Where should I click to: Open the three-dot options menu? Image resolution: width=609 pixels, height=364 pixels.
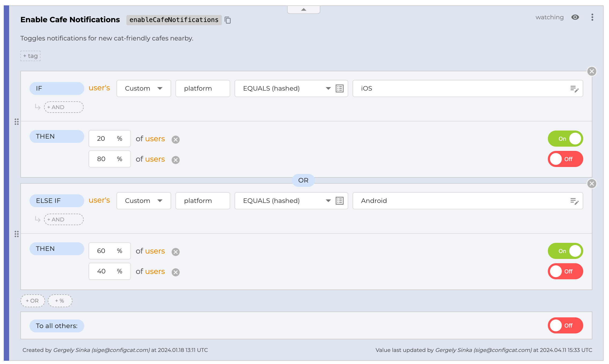click(x=592, y=17)
